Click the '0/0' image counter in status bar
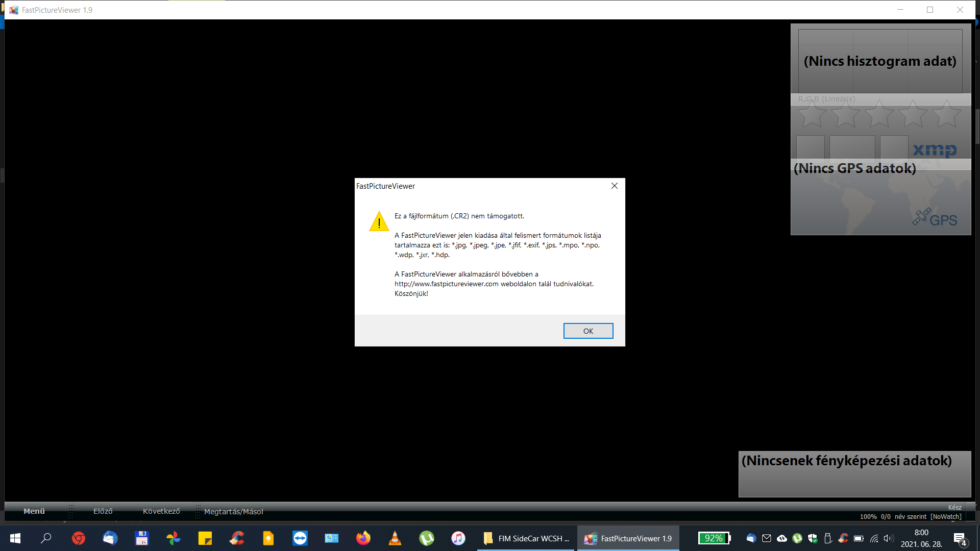980x551 pixels. pyautogui.click(x=886, y=516)
